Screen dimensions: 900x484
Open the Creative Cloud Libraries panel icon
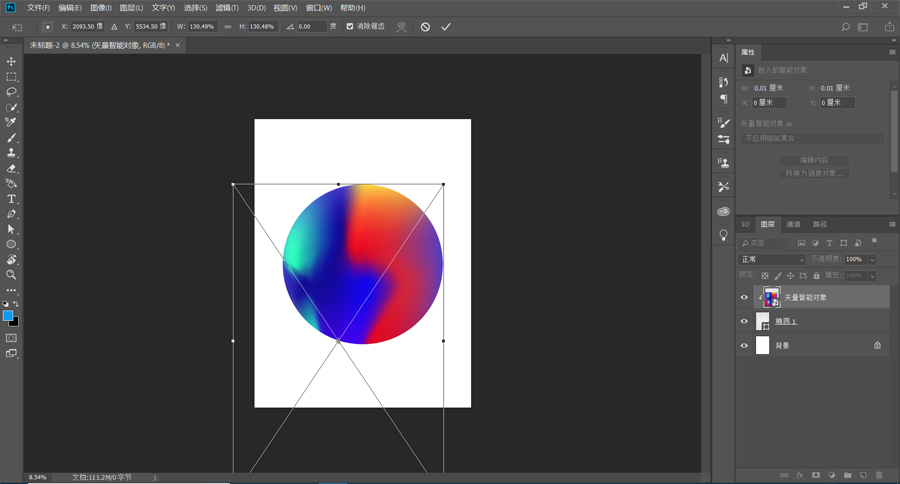(723, 211)
